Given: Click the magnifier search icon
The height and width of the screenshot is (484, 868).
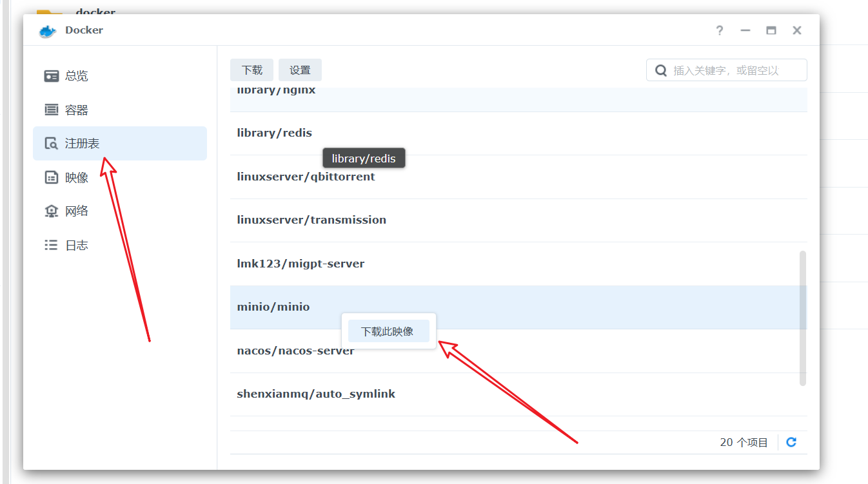Looking at the screenshot, I should click(x=661, y=70).
